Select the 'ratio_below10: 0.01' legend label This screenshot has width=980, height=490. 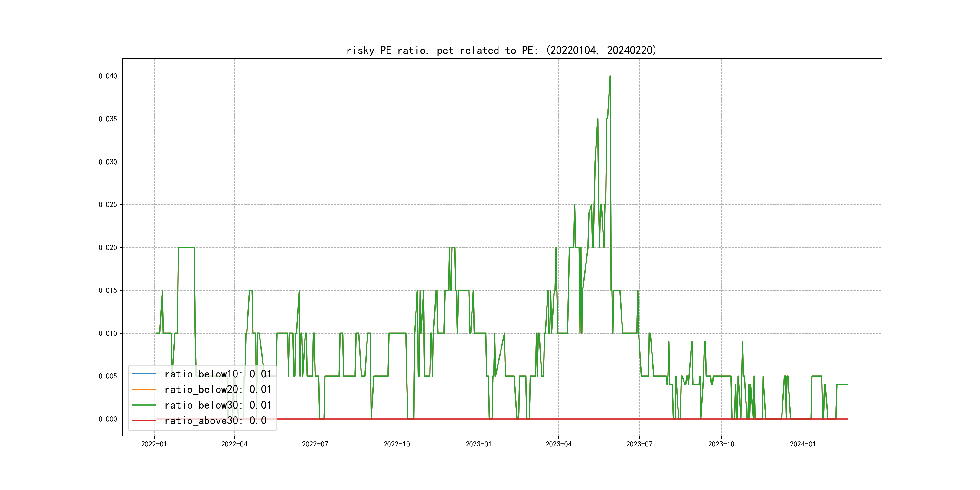tap(217, 374)
